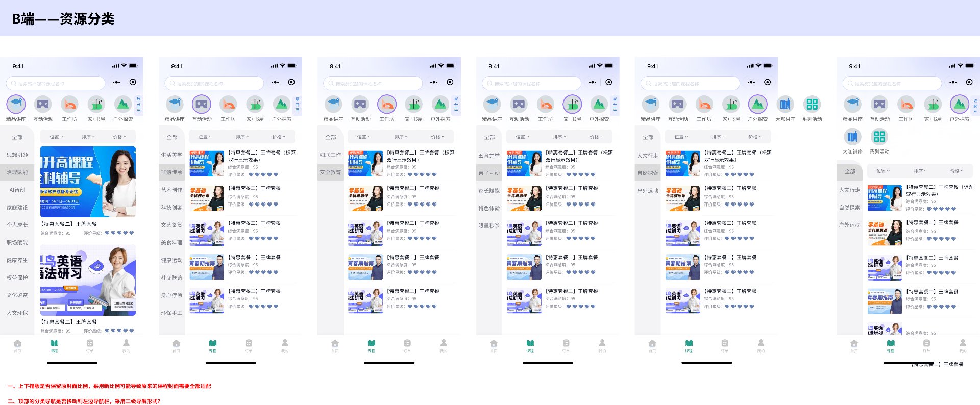Open 排序 dropdown in the fifth phone
980x405 pixels.
(x=719, y=137)
